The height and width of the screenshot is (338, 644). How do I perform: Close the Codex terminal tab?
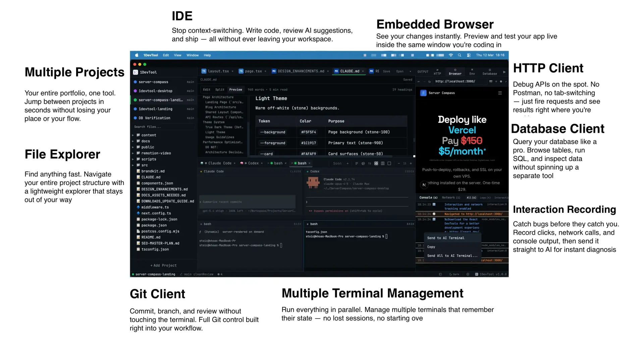click(x=262, y=163)
